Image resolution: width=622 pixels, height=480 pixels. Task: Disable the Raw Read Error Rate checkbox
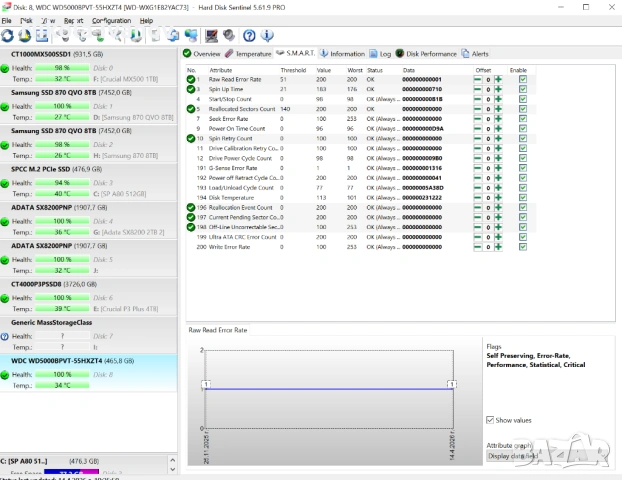pos(522,79)
